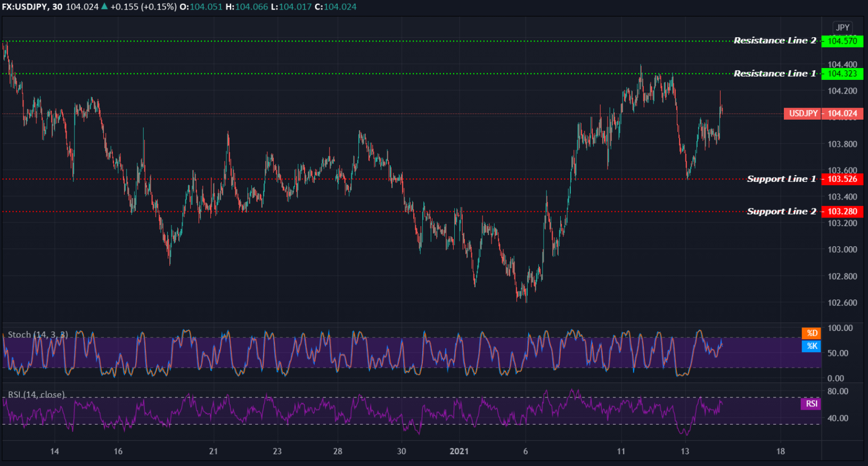Click the 23 date axis label
The height and width of the screenshot is (466, 868).
click(x=277, y=451)
